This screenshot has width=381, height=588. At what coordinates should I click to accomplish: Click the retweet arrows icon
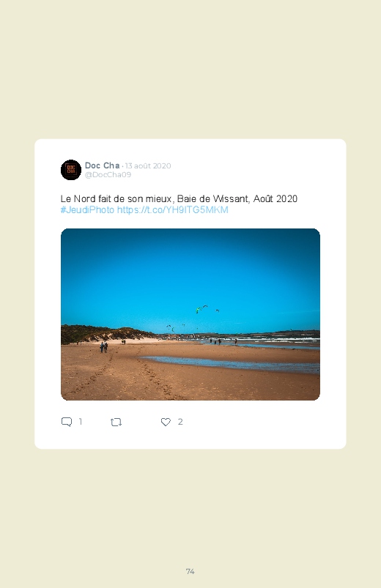pos(116,423)
